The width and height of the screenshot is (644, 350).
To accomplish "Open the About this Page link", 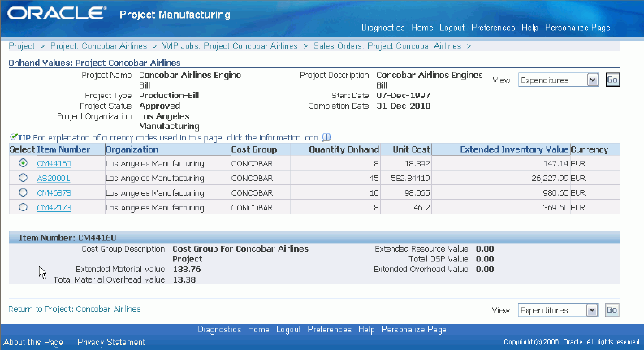I will [33, 342].
